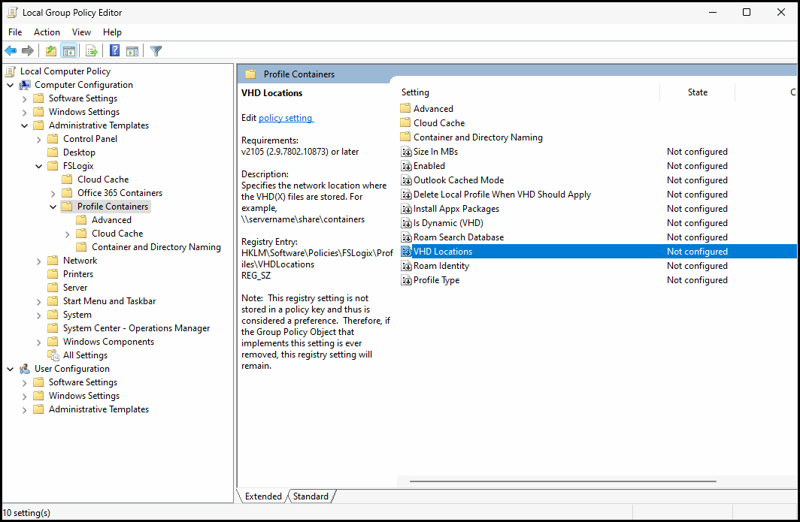The height and width of the screenshot is (522, 800).
Task: Click the Show/Hide Action Pane icon
Action: 132,51
